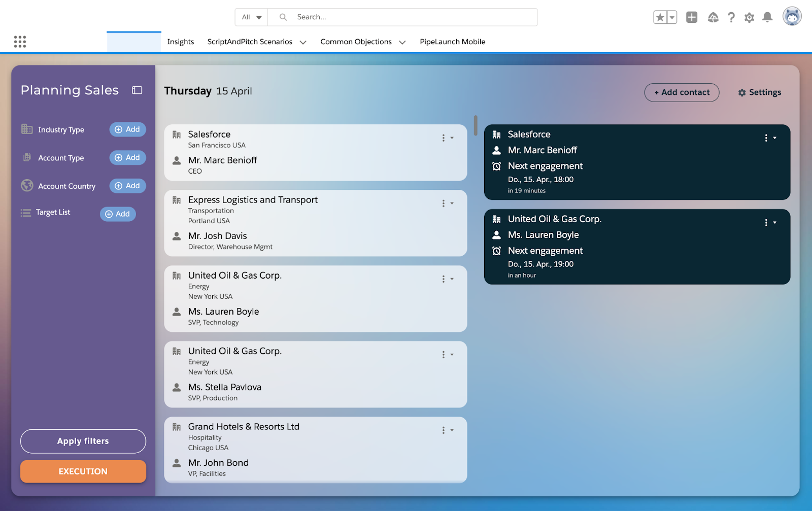Click person icon on dark Lauren Boyle card
Image resolution: width=812 pixels, height=511 pixels.
click(x=497, y=235)
